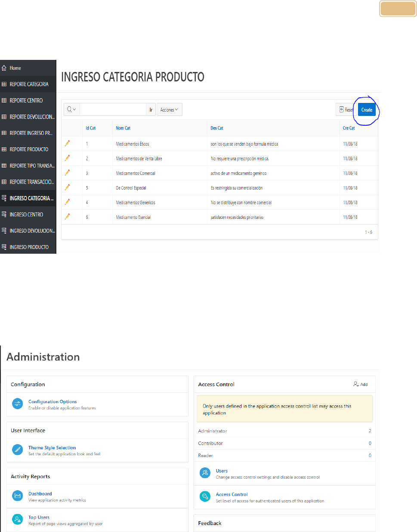Edit row Medicamentos de Venta Libre pencil
417x532 pixels.
tap(67, 158)
